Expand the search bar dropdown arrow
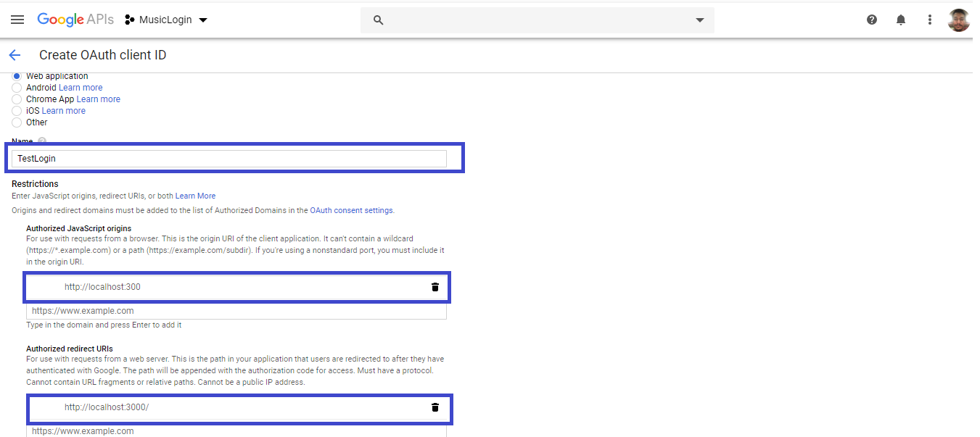 click(x=700, y=20)
